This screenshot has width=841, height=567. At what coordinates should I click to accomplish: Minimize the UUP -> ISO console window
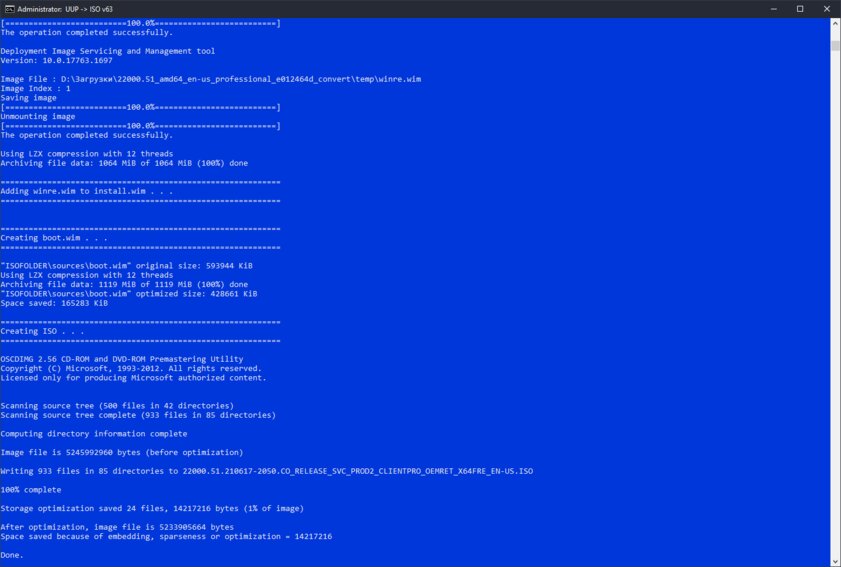[774, 9]
